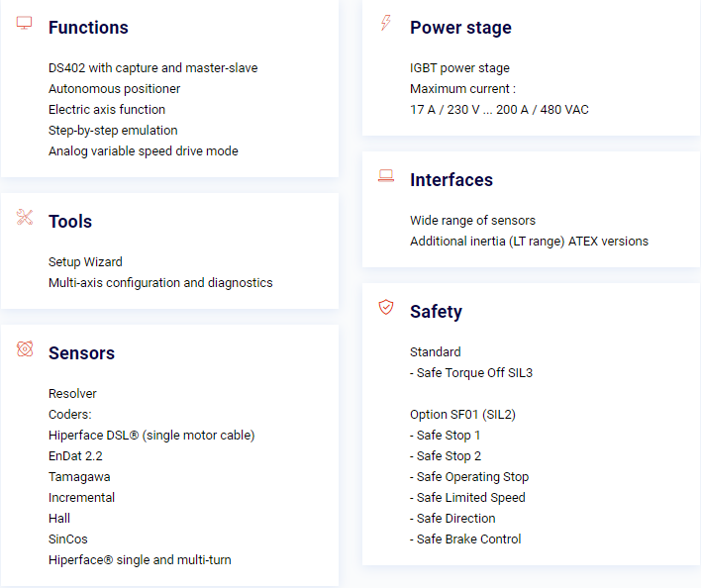Click the Tools section title
This screenshot has width=701, height=588.
coord(70,222)
